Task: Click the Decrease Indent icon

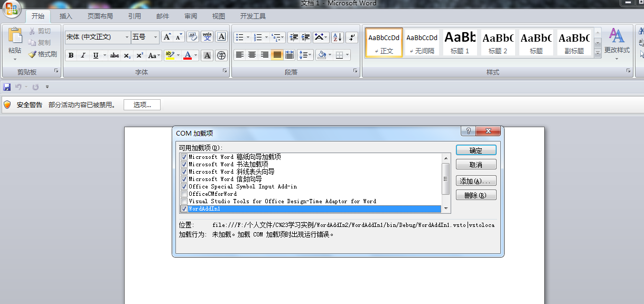Action: coord(294,37)
